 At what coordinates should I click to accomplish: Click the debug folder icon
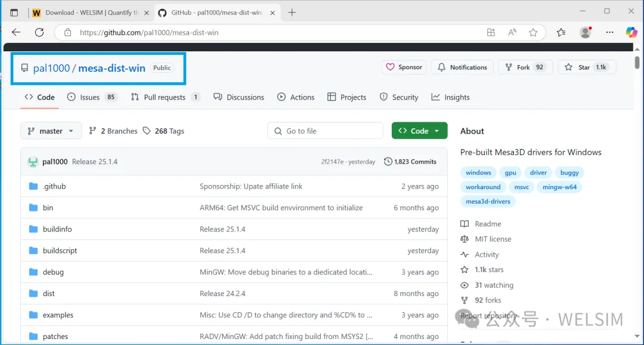click(33, 272)
